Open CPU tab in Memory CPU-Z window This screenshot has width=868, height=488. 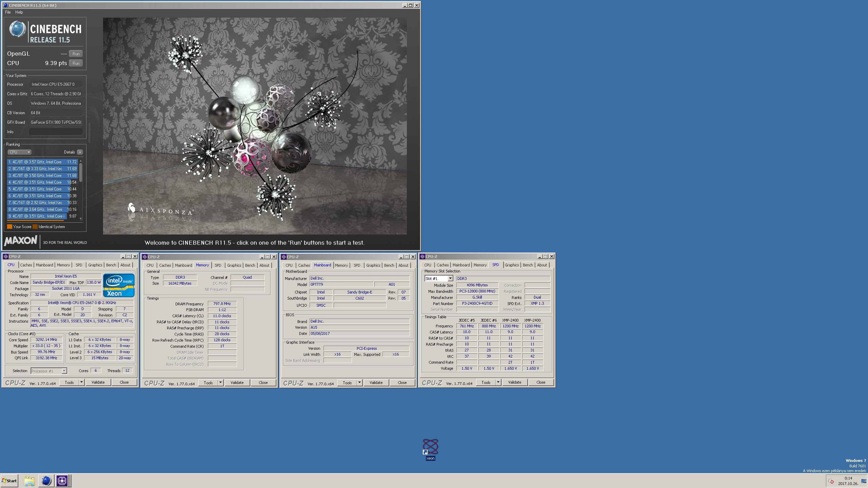coord(150,265)
